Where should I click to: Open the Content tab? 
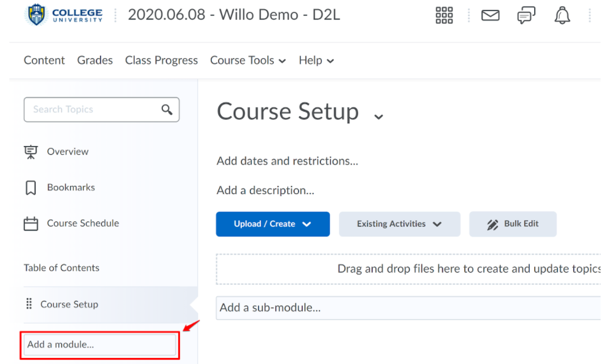pyautogui.click(x=44, y=61)
